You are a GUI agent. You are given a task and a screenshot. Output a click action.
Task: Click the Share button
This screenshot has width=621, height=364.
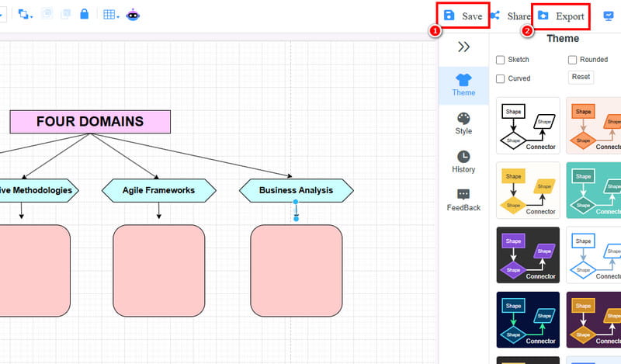pyautogui.click(x=511, y=16)
